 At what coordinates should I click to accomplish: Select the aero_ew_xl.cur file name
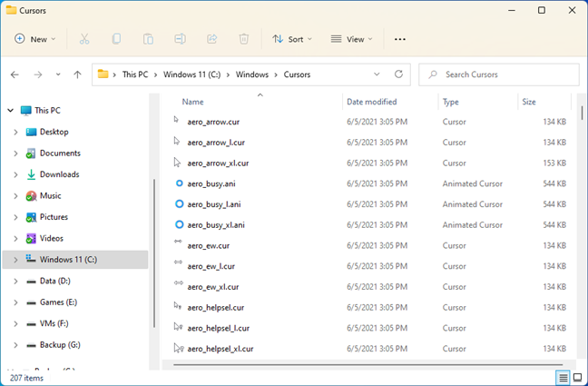(x=213, y=287)
